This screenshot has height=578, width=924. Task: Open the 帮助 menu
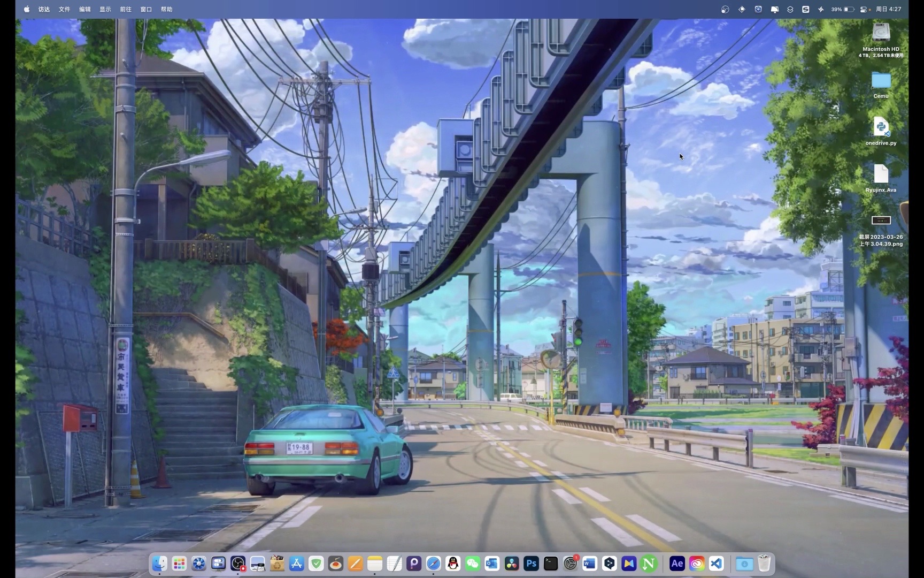click(167, 9)
